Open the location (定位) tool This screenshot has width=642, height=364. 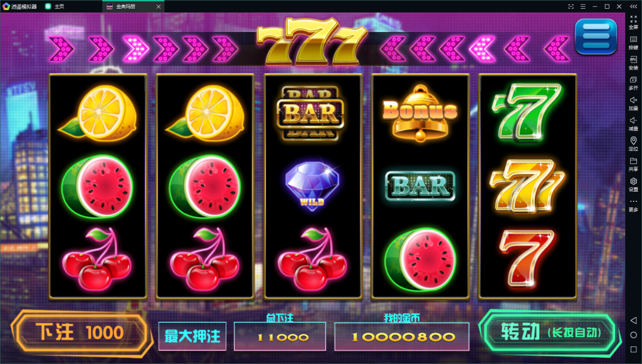tap(633, 144)
